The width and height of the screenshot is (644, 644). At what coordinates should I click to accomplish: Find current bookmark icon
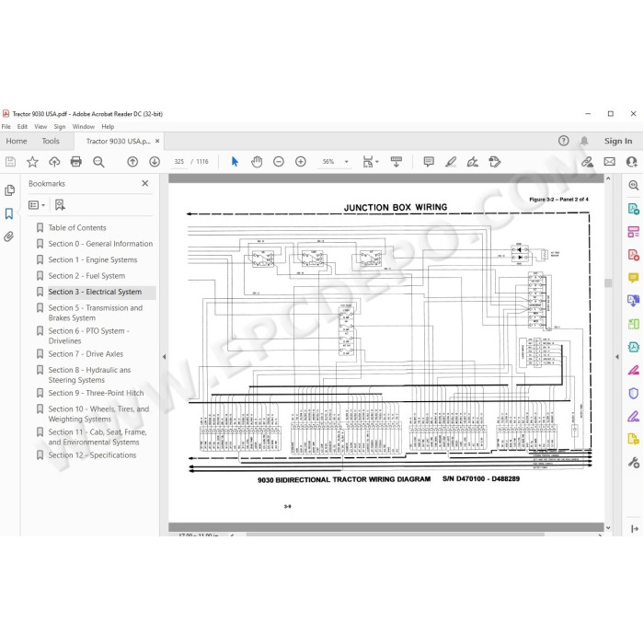pyautogui.click(x=60, y=205)
